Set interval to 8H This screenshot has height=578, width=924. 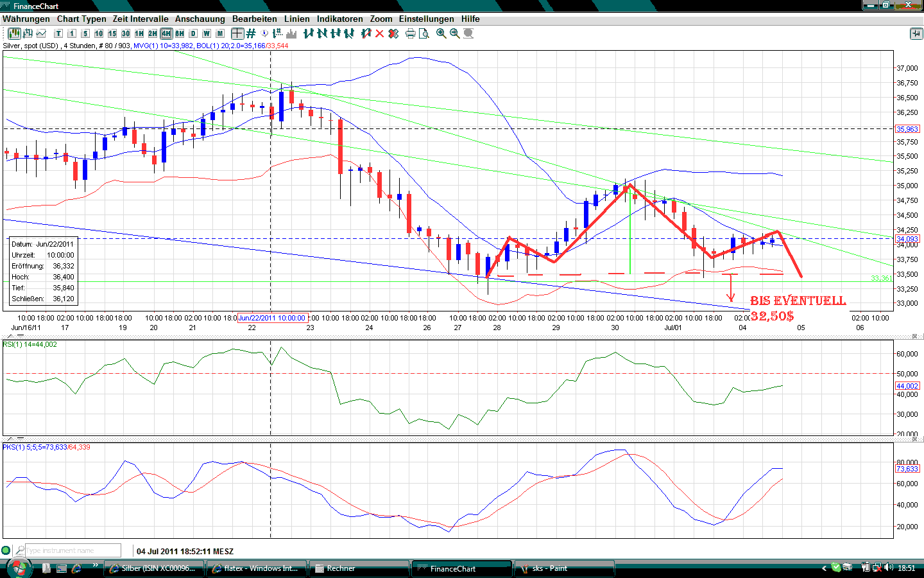180,33
